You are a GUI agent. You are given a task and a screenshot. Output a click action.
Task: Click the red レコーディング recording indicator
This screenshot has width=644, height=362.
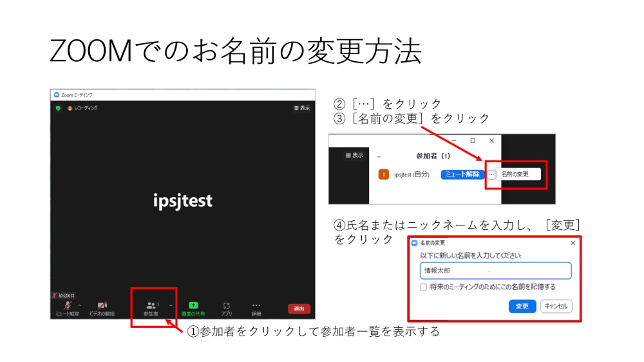click(x=70, y=108)
